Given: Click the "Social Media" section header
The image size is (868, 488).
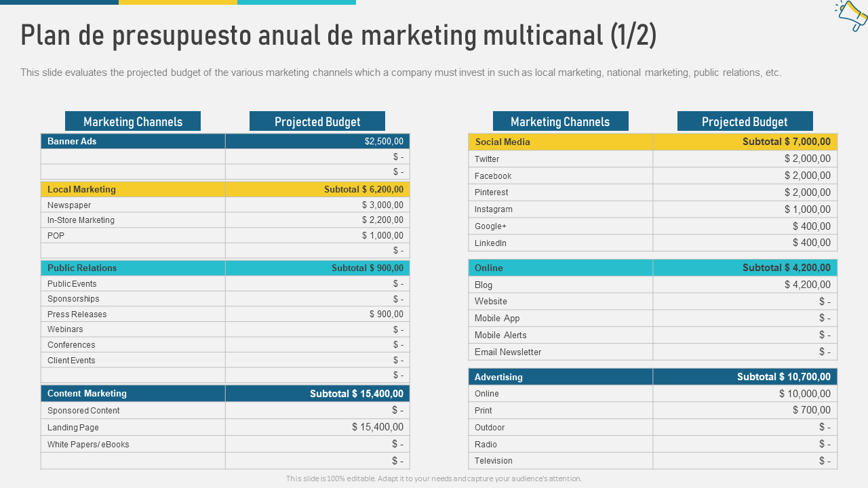Looking at the screenshot, I should click(502, 142).
